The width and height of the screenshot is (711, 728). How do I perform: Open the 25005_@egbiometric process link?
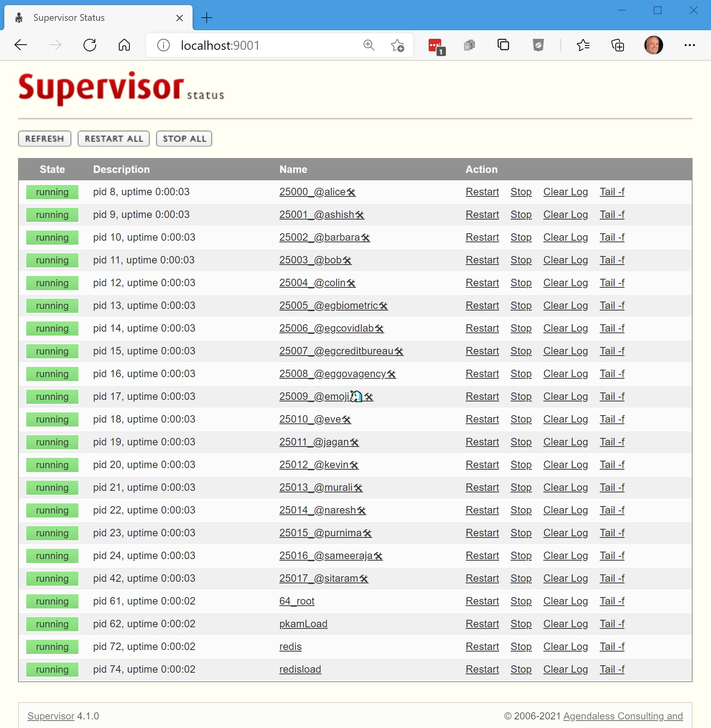[333, 306]
